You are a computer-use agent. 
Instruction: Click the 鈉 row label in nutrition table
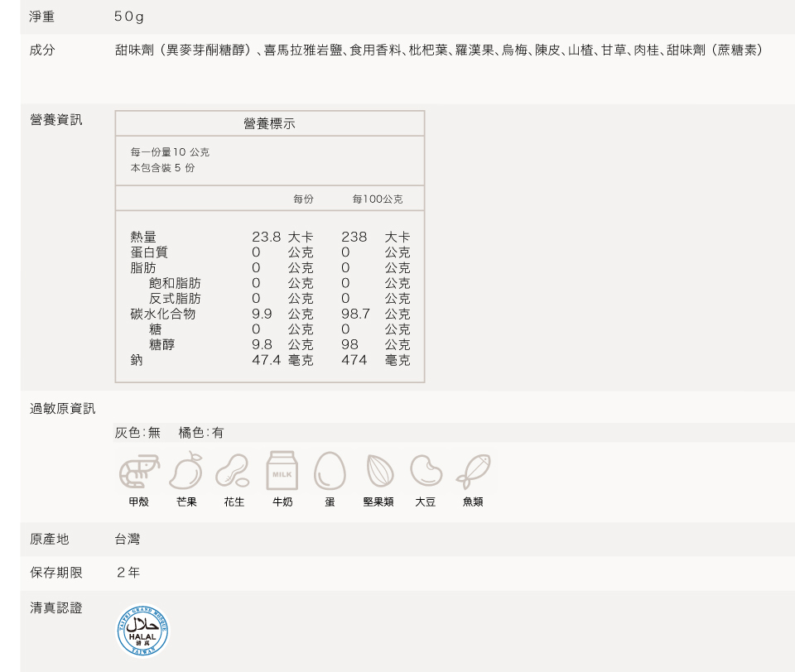137,360
